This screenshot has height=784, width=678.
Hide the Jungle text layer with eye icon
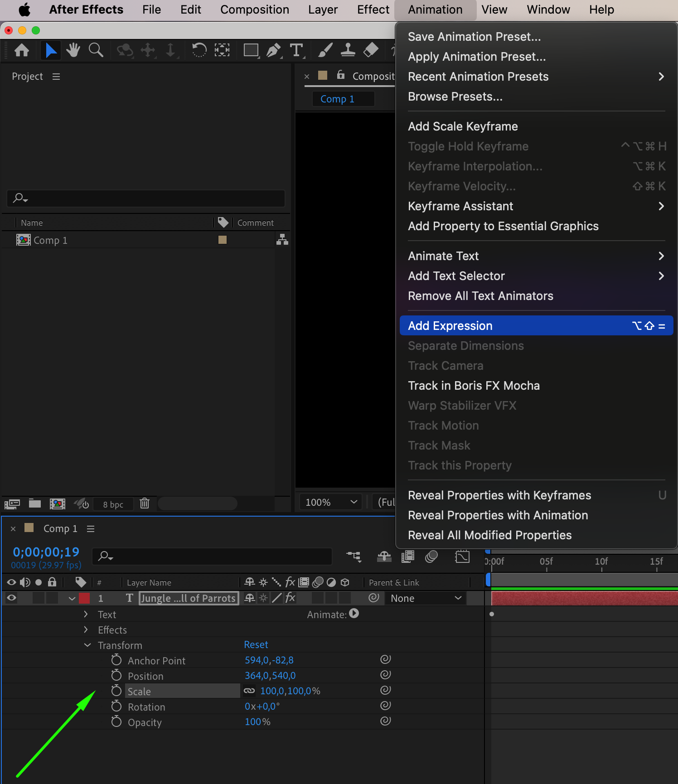[x=12, y=598]
